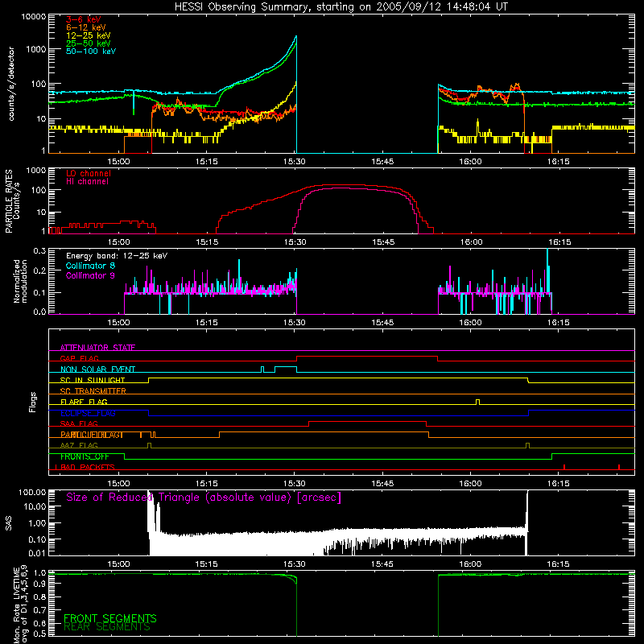Viewport: 644px width, 644px height.
Task: Select the NON SOLAR EVENT flag label
Action: tap(97, 369)
